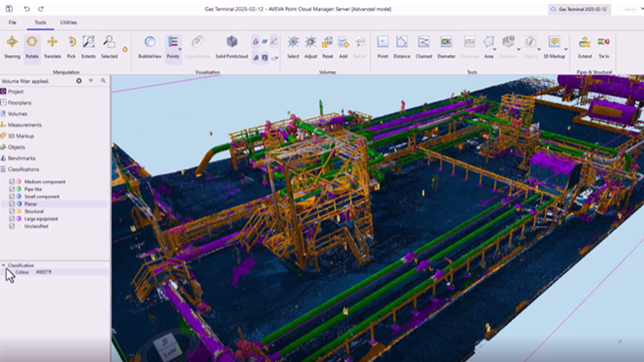Add a new volume
Viewport: 644px width, 362px height.
click(343, 47)
